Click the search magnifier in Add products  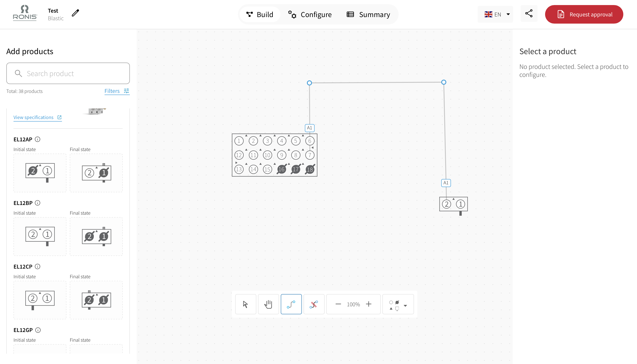pyautogui.click(x=18, y=73)
